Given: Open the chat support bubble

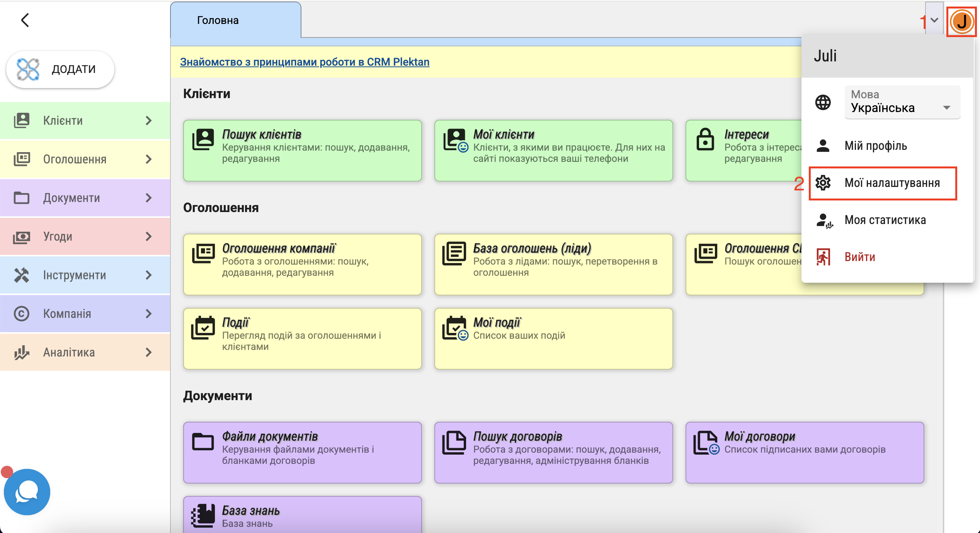Looking at the screenshot, I should click(27, 492).
